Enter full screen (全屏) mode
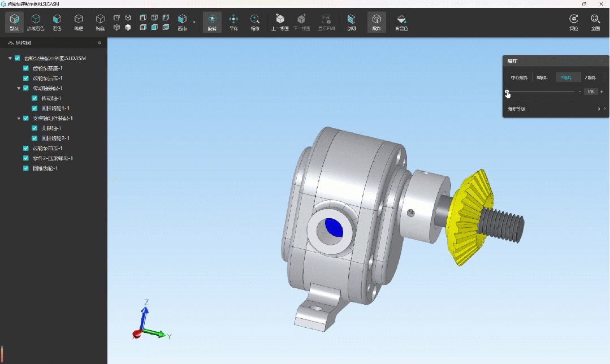Viewport: 610px width, 364px height. (x=595, y=22)
